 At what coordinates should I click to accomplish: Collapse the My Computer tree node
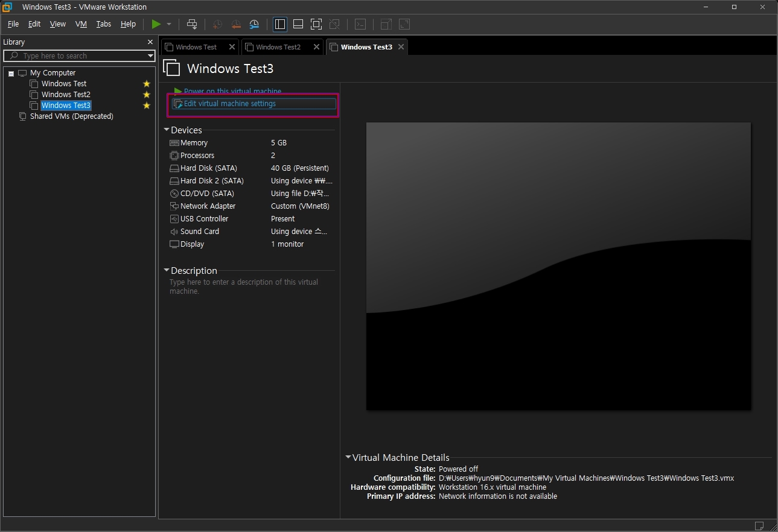[x=11, y=74]
